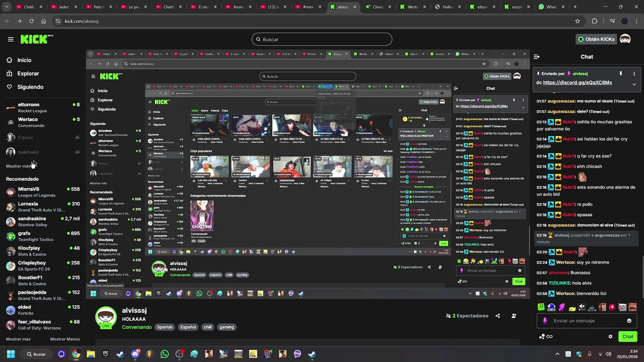This screenshot has height=362, width=644.
Task: Open pinned message three-dot options
Action: coord(634,73)
